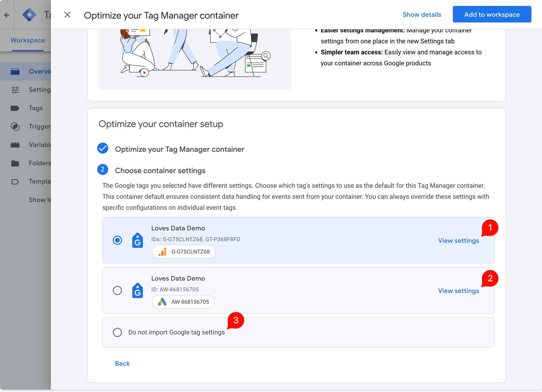This screenshot has height=392, width=542.
Task: Close the Optimize container panel
Action: [x=67, y=15]
